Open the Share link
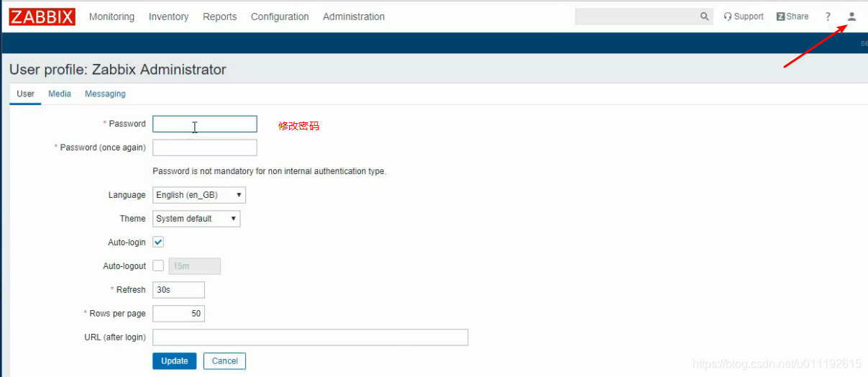This screenshot has height=377, width=868. [x=792, y=17]
